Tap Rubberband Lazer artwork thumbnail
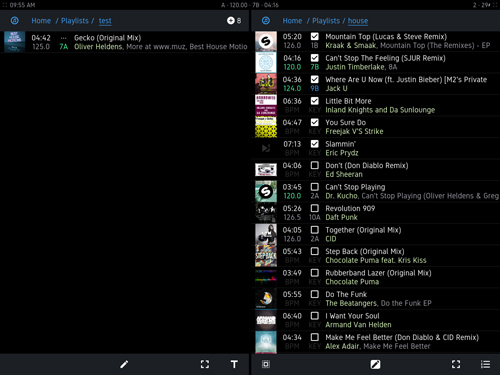The height and width of the screenshot is (375, 500). [x=266, y=277]
